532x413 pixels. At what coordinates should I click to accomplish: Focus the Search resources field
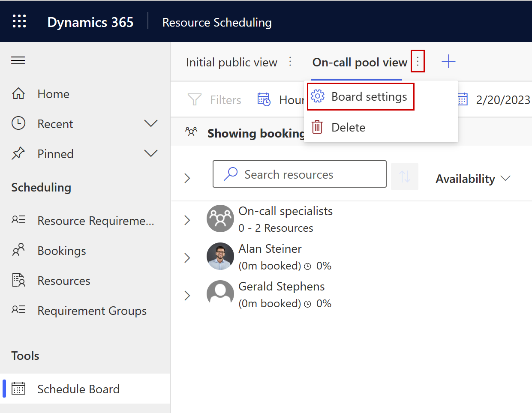300,174
